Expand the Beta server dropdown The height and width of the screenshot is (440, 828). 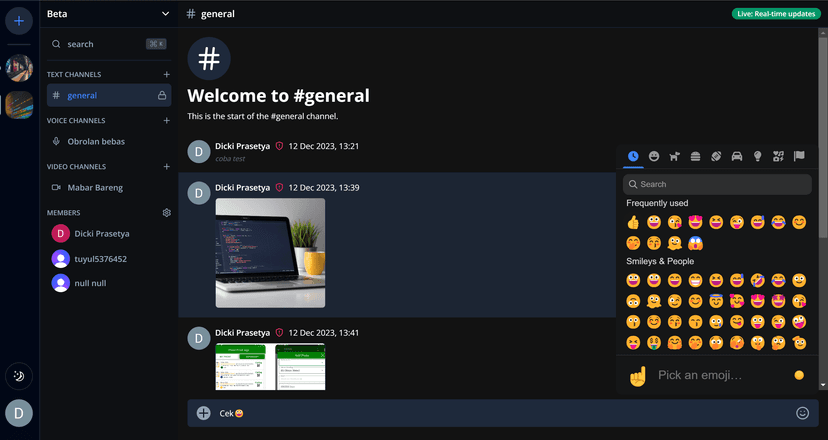point(108,14)
